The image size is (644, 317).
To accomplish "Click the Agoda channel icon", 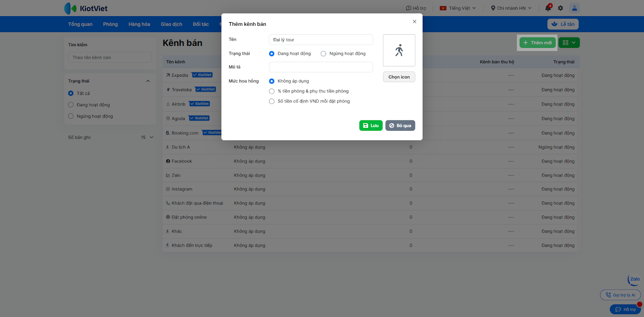I will (x=168, y=119).
